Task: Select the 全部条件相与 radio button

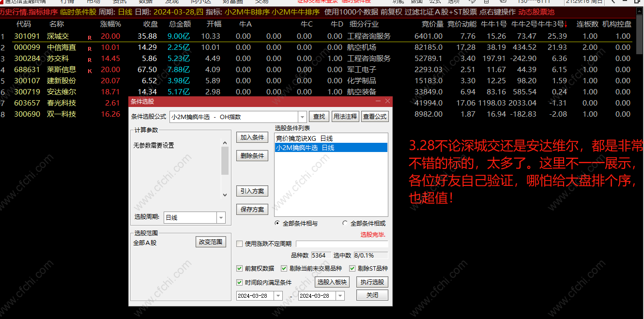Action: pyautogui.click(x=277, y=224)
